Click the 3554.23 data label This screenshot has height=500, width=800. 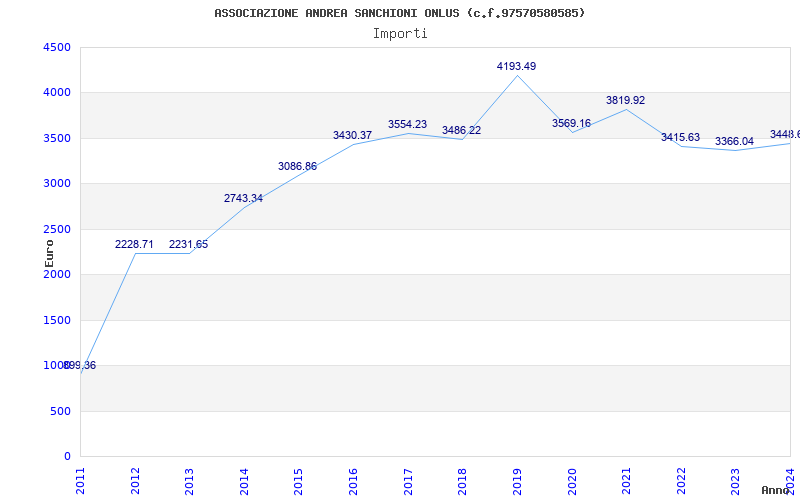[x=407, y=124]
